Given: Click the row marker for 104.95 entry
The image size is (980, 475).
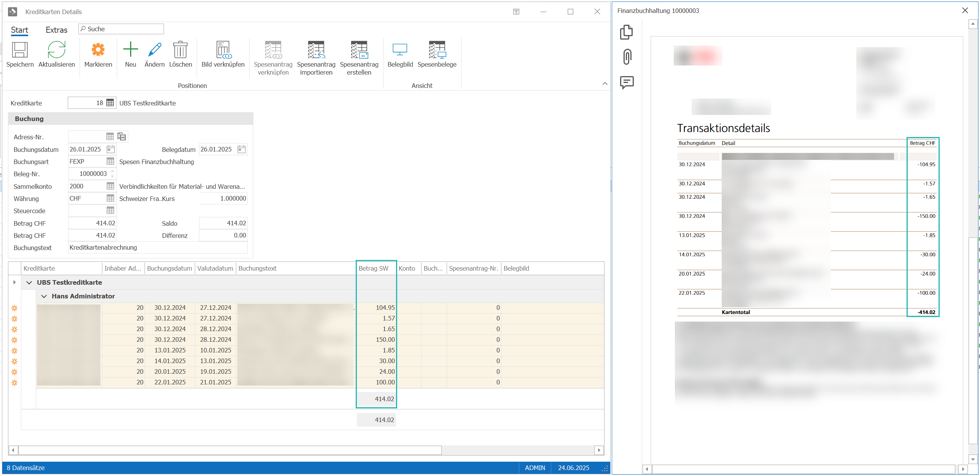Looking at the screenshot, I should point(14,308).
